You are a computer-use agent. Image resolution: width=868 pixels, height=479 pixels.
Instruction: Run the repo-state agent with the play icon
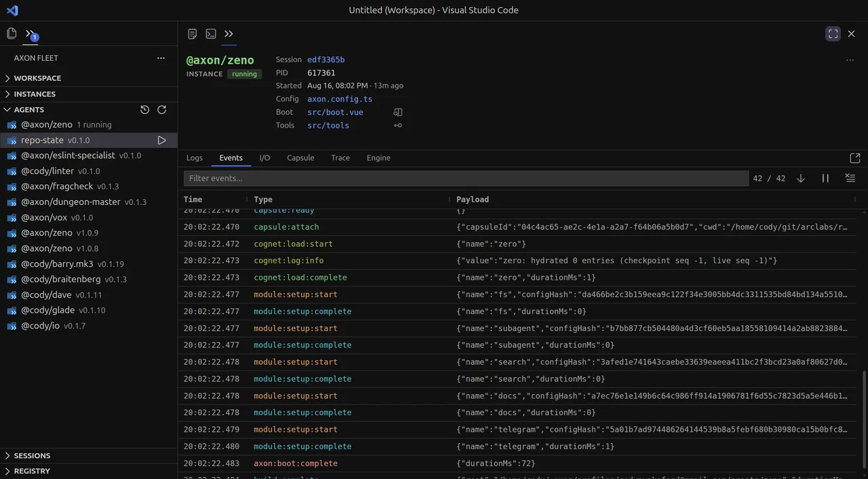[x=162, y=140]
